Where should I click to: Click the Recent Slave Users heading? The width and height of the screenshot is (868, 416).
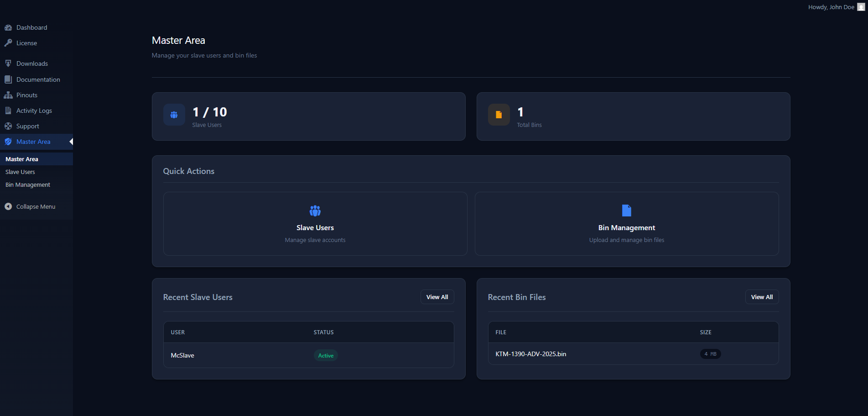pyautogui.click(x=198, y=297)
